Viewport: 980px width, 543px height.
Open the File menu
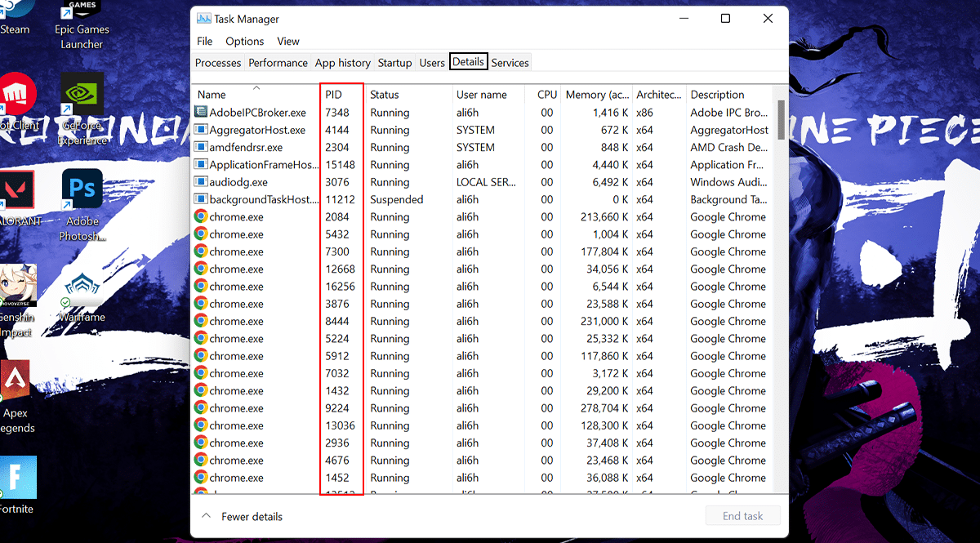pos(204,42)
